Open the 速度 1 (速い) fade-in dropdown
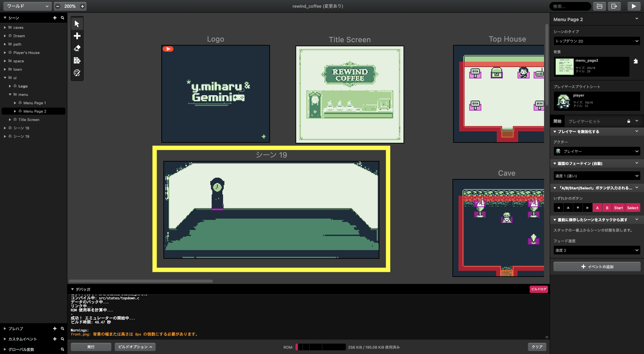Image resolution: width=644 pixels, height=354 pixels. pos(597,176)
